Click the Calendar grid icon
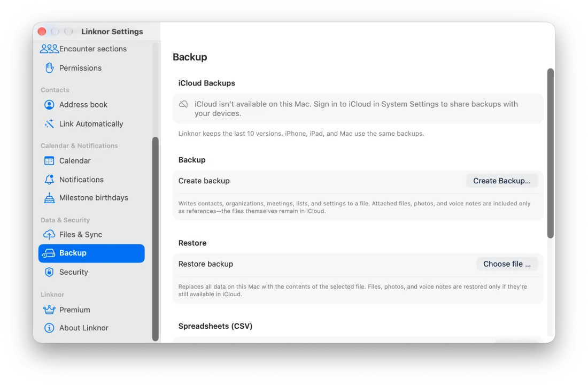 (49, 161)
